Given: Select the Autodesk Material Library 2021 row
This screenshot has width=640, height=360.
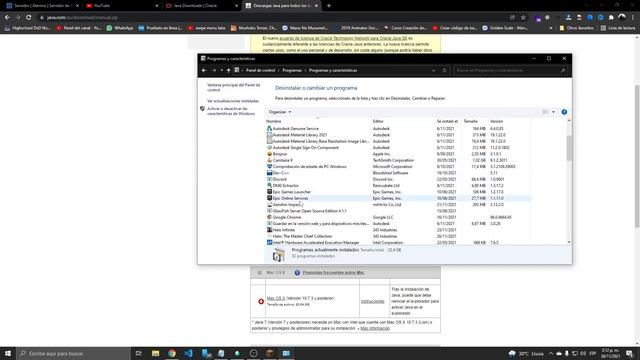Looking at the screenshot, I should (398, 135).
